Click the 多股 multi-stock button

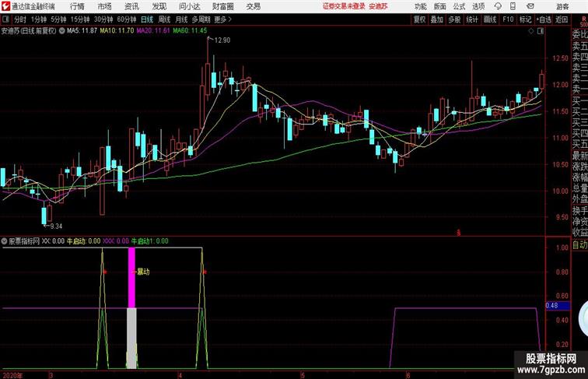[x=454, y=19]
